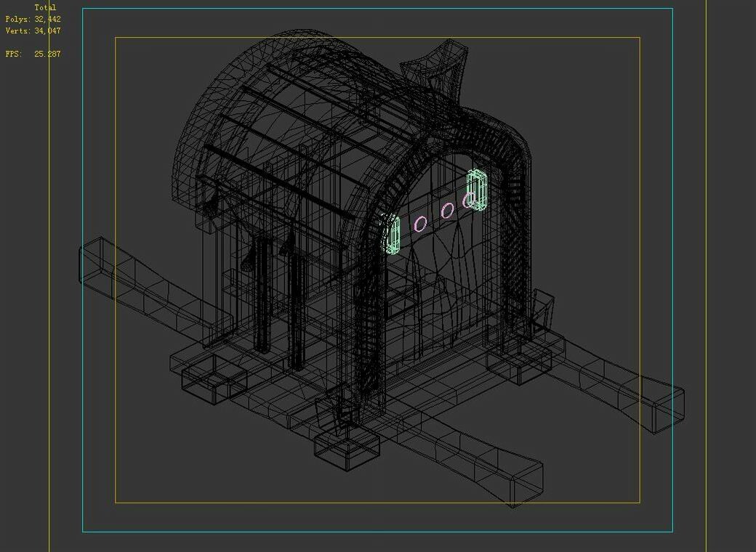This screenshot has width=756, height=552.
Task: Select the leftmost pink circle object
Action: tap(420, 224)
